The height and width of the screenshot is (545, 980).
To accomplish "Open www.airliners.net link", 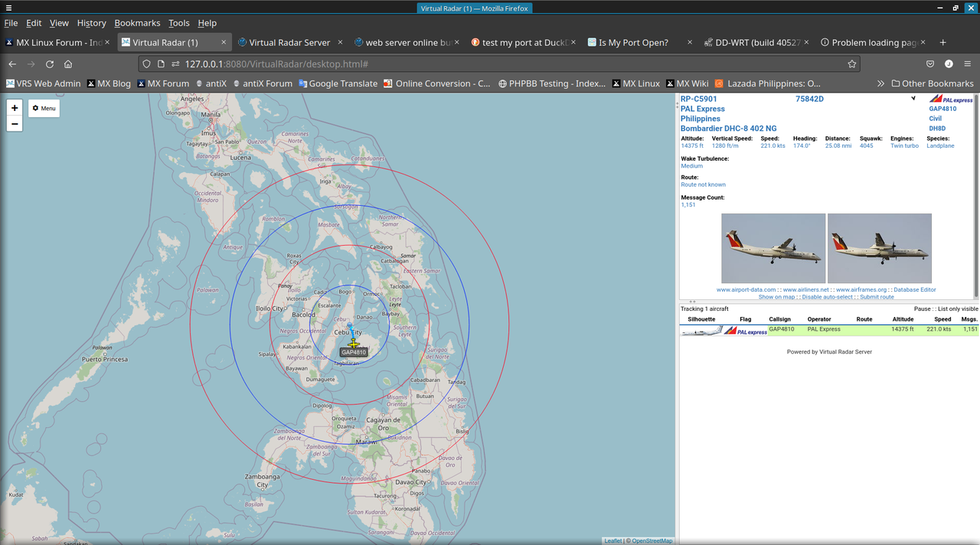I will click(805, 290).
